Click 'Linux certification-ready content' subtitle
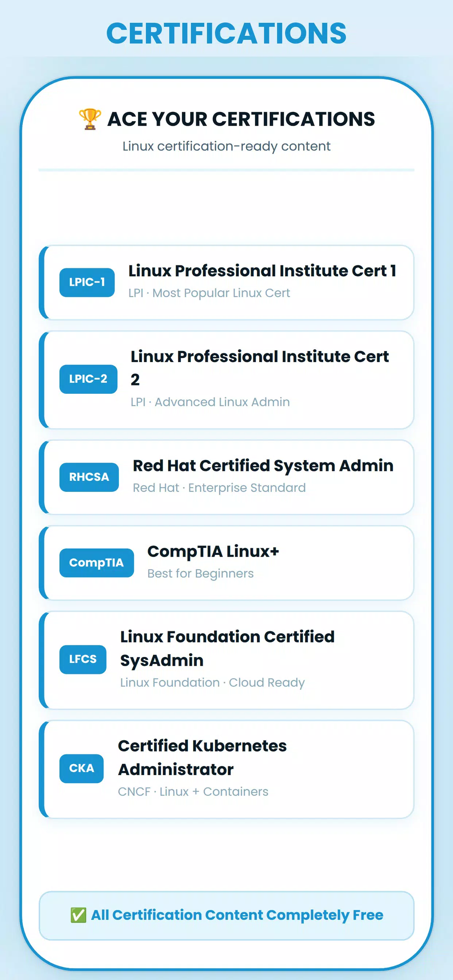453x980 pixels. pyautogui.click(x=226, y=146)
